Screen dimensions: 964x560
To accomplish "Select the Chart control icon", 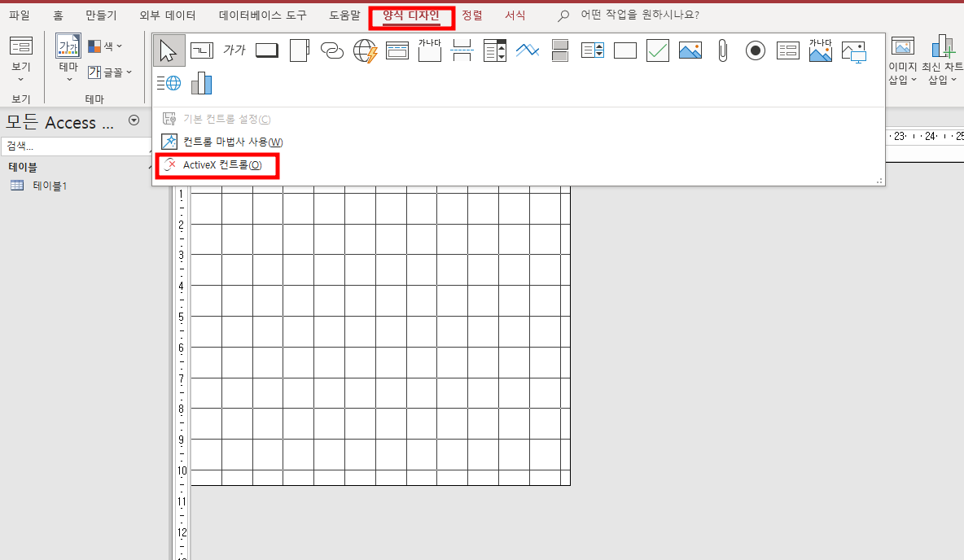I will coord(201,82).
